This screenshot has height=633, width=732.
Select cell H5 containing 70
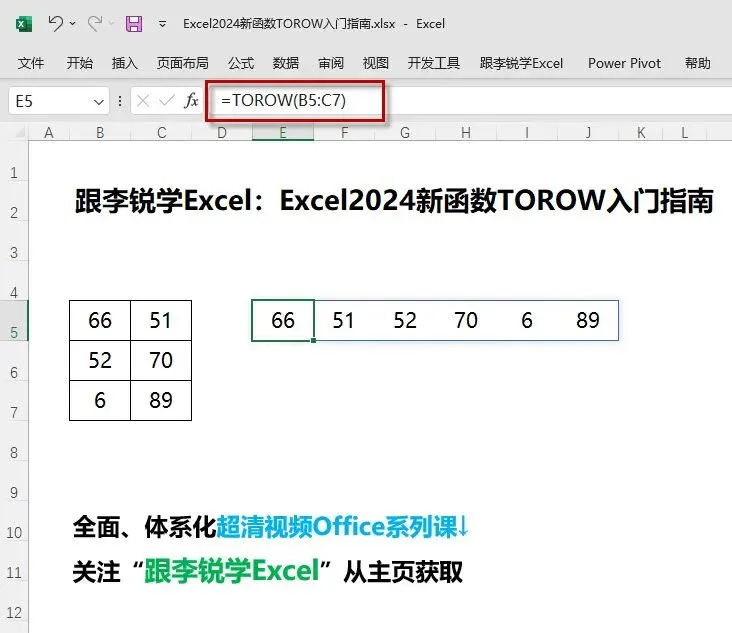point(466,320)
